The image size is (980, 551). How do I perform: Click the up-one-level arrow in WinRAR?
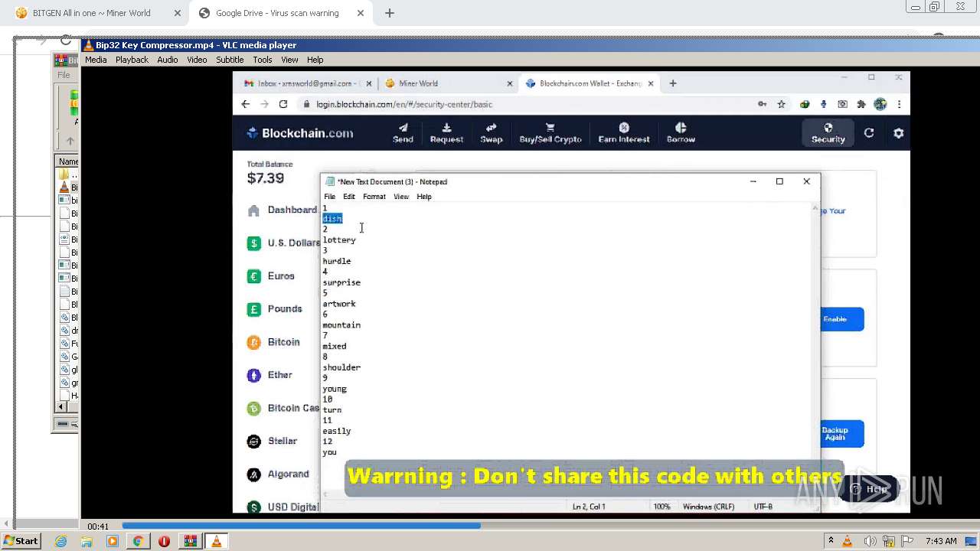70,141
